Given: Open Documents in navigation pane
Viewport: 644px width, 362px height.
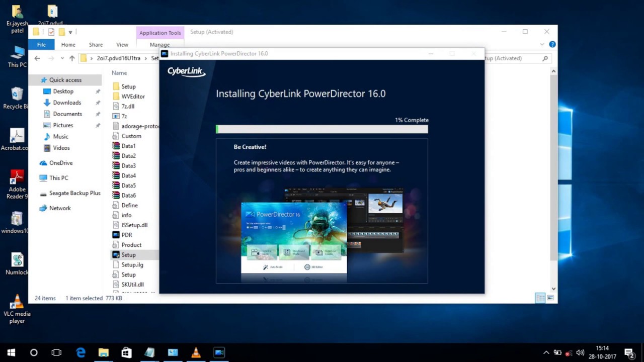Looking at the screenshot, I should coord(67,114).
